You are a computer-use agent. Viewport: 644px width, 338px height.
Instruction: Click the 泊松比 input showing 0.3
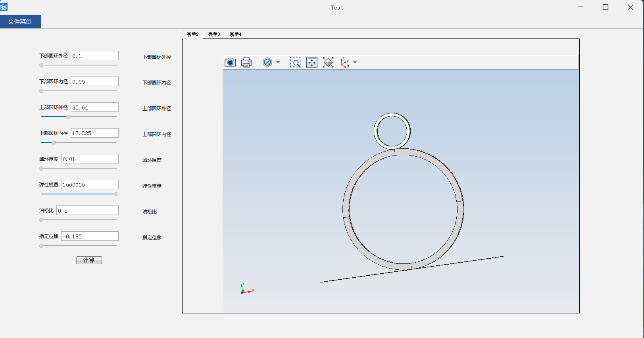point(87,210)
